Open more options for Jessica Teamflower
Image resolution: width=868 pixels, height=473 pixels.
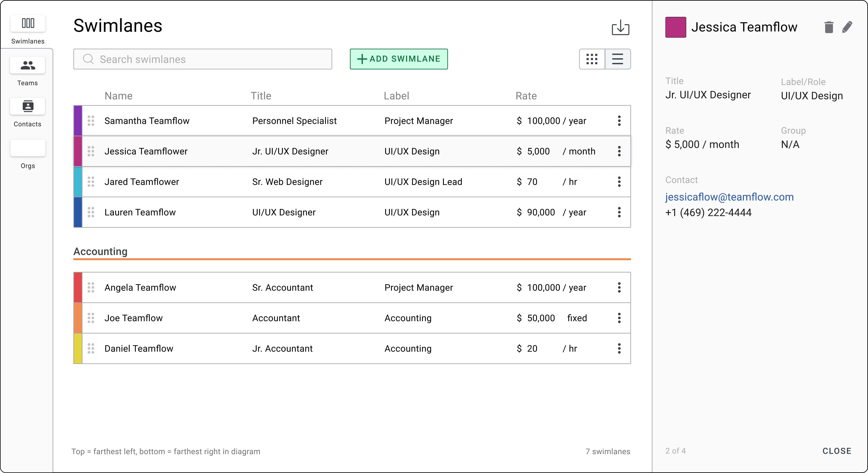click(619, 151)
